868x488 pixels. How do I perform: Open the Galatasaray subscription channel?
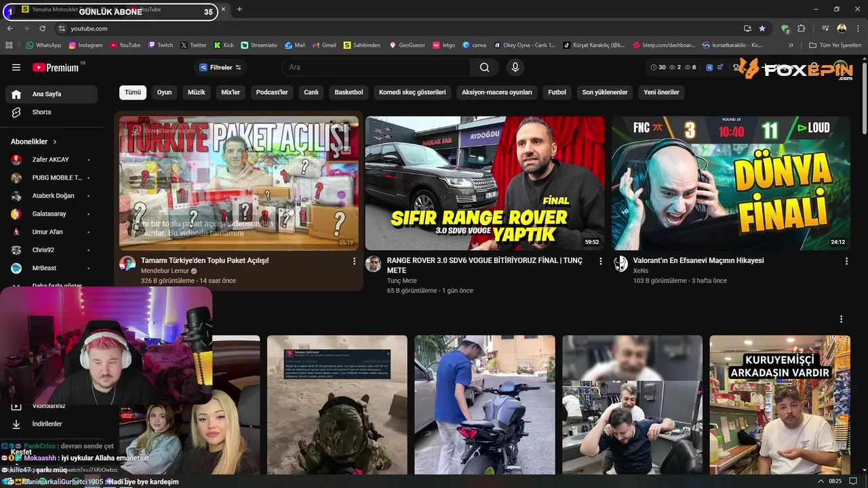(x=52, y=213)
